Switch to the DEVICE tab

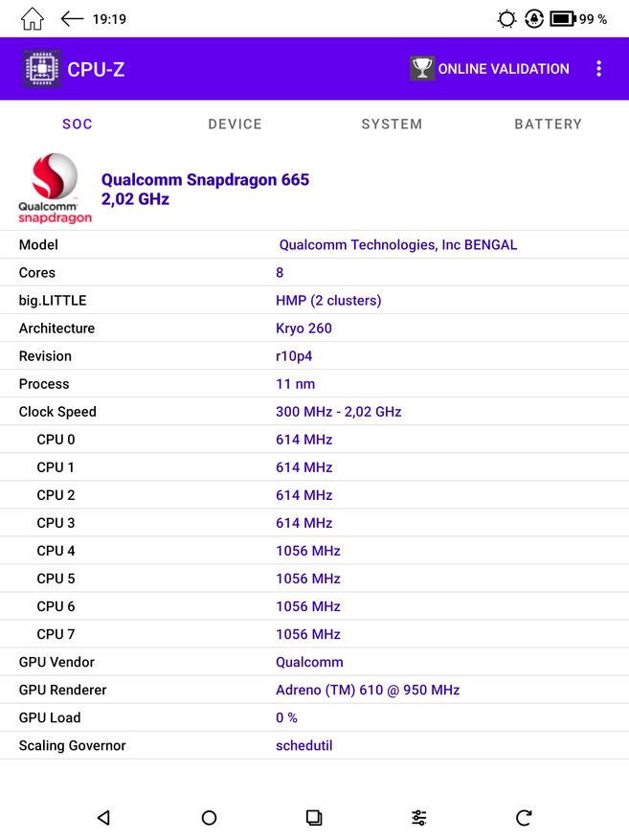[x=235, y=124]
